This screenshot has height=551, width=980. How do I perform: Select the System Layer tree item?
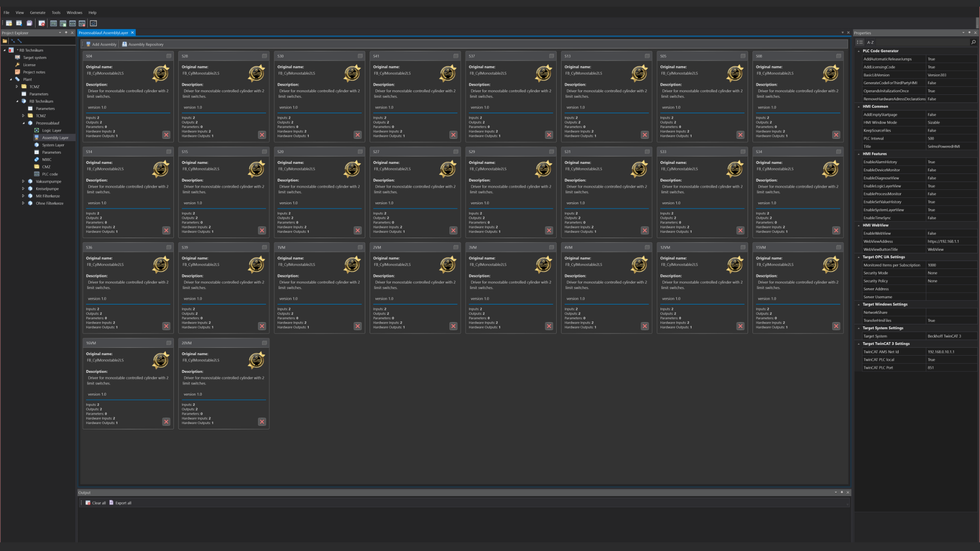click(53, 145)
